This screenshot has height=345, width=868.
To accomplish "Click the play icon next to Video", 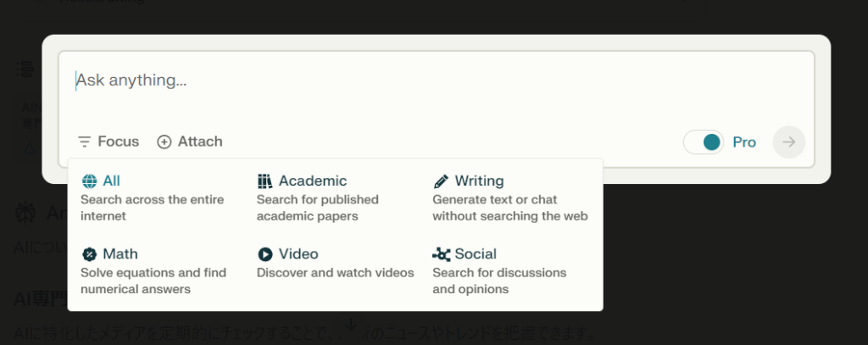I will (x=265, y=253).
